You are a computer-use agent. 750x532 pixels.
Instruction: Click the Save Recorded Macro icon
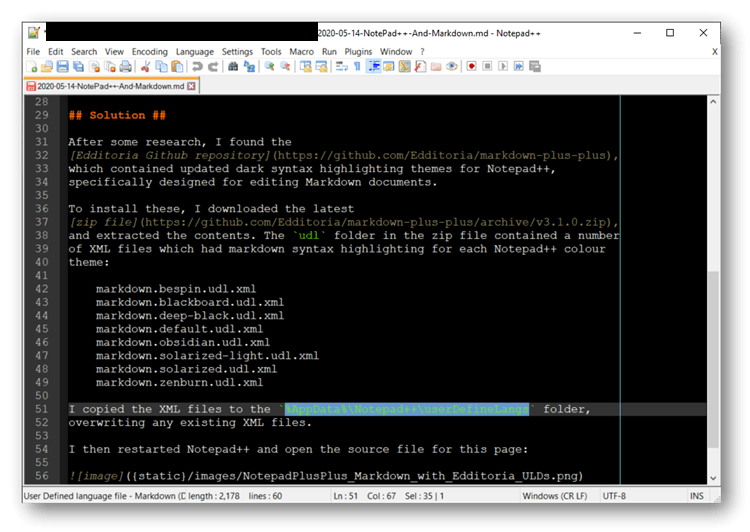[x=535, y=66]
